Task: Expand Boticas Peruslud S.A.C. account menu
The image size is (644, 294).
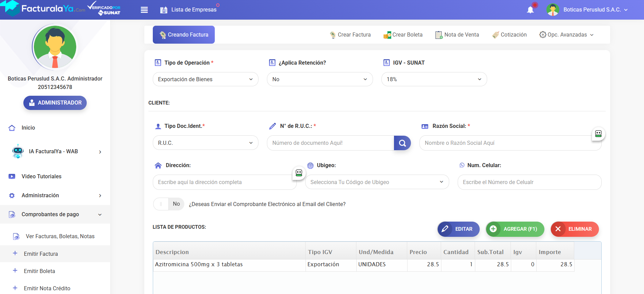Action: click(x=595, y=10)
